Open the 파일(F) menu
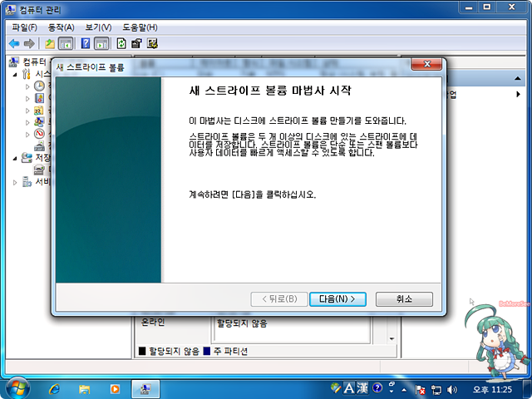 click(x=24, y=27)
